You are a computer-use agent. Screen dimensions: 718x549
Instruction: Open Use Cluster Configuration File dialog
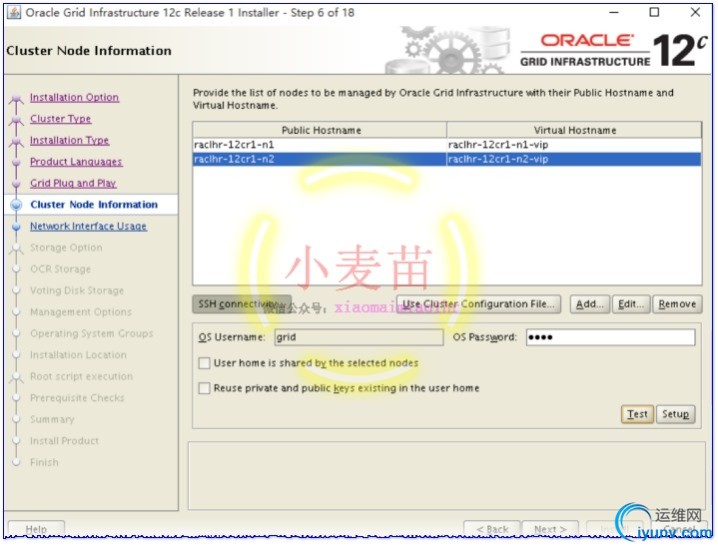pyautogui.click(x=479, y=304)
